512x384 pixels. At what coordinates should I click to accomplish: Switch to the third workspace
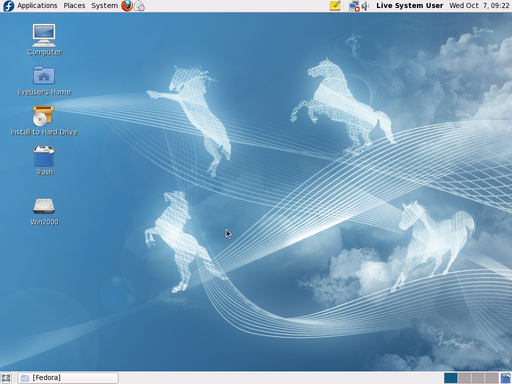tap(478, 378)
